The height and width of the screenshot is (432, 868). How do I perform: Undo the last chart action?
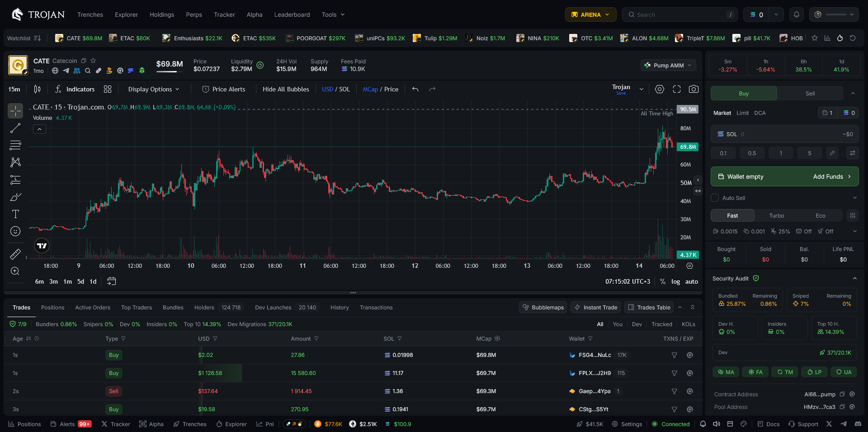click(x=415, y=89)
